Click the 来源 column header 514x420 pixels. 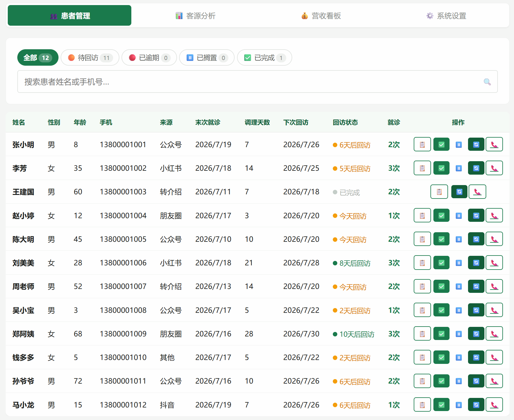click(166, 122)
